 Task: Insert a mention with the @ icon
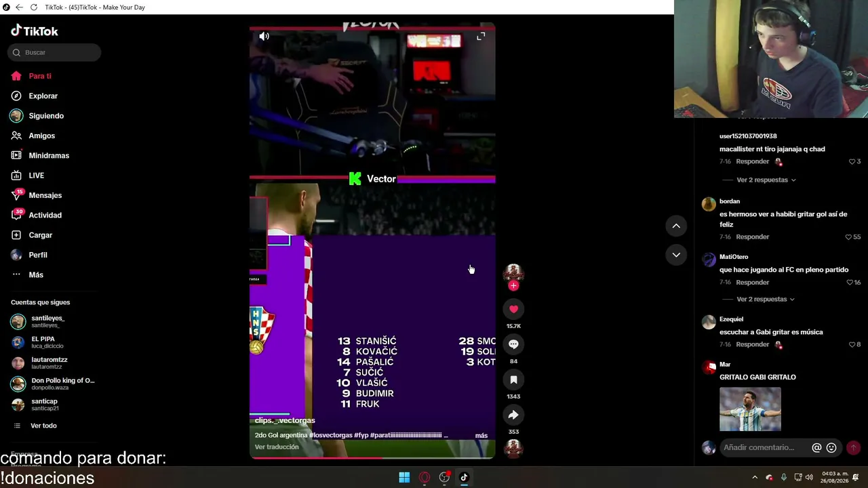pyautogui.click(x=816, y=447)
